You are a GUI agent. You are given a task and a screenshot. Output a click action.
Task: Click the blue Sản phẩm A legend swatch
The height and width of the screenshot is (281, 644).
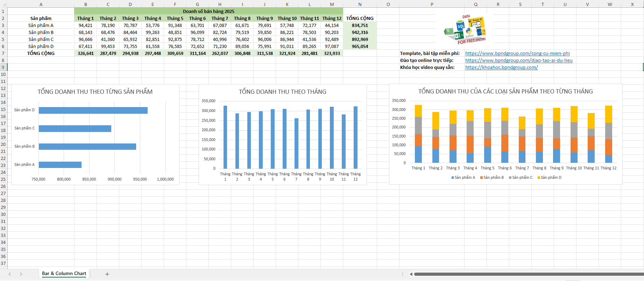pyautogui.click(x=453, y=178)
